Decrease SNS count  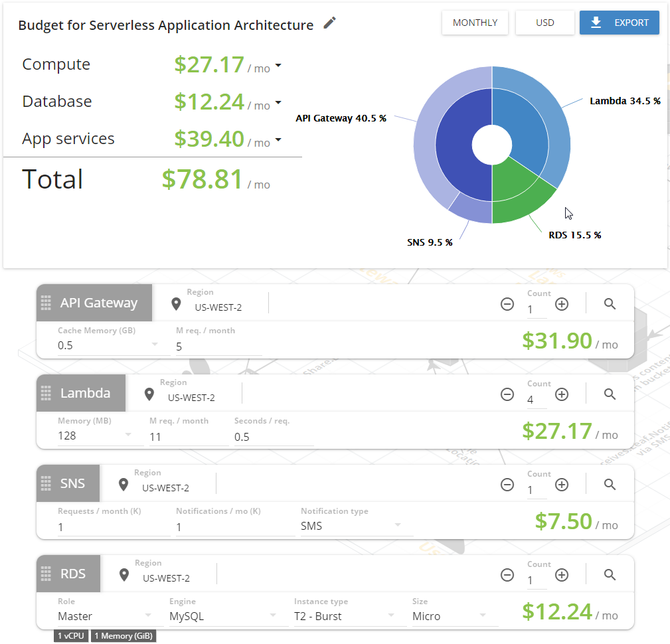pyautogui.click(x=507, y=485)
